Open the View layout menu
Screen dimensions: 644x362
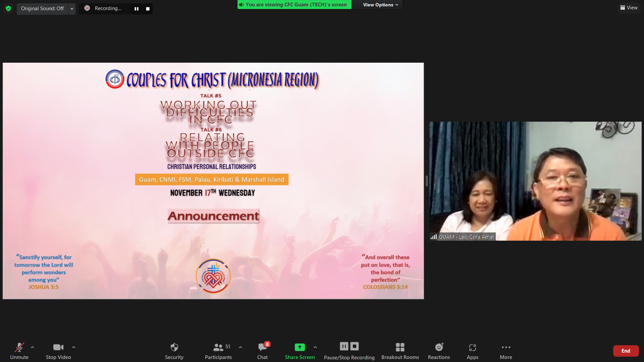(629, 8)
